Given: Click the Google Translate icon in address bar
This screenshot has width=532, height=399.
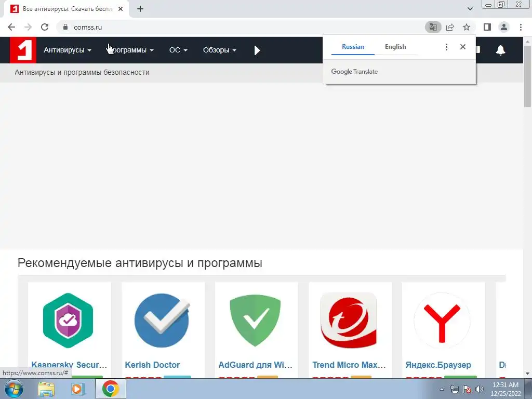Looking at the screenshot, I should [433, 27].
